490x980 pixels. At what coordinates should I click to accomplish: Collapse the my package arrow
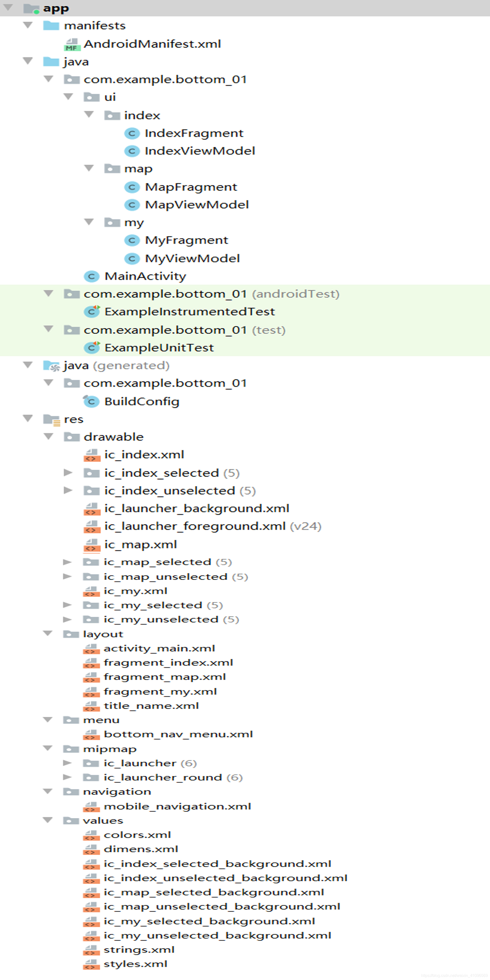click(x=89, y=222)
